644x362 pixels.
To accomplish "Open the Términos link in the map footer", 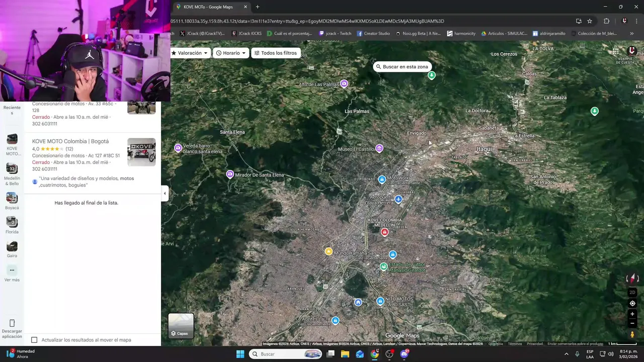I will tap(515, 344).
